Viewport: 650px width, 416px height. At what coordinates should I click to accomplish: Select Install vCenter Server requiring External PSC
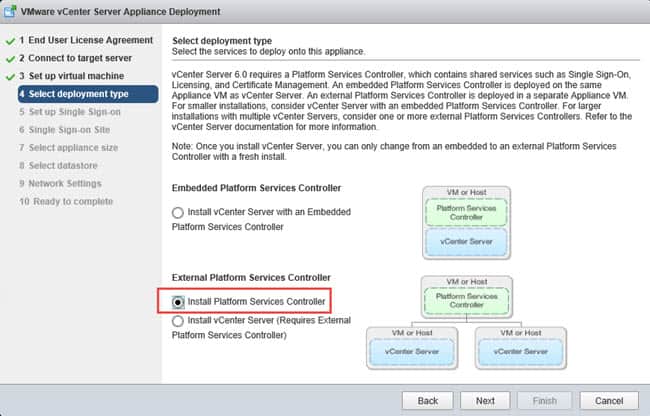point(177,321)
